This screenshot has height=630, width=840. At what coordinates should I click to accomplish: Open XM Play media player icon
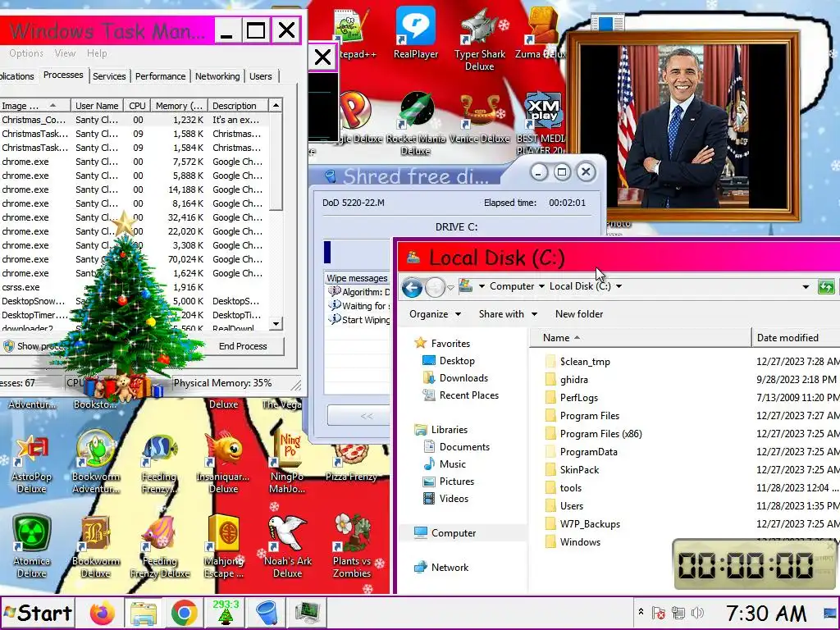tap(542, 123)
